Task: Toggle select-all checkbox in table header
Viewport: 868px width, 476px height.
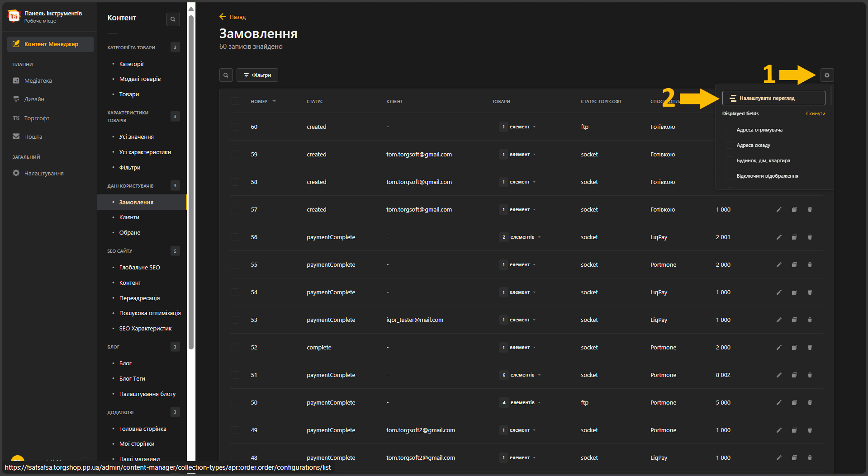Action: 235,101
